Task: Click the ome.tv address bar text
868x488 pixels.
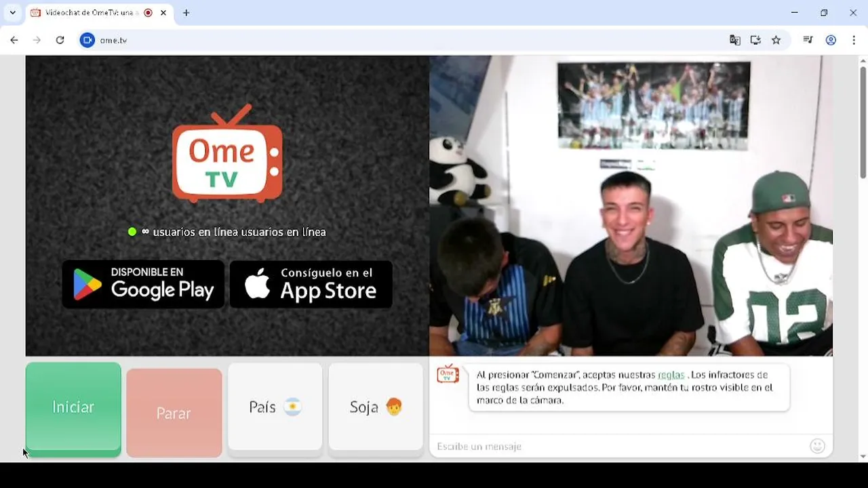Action: (114, 41)
